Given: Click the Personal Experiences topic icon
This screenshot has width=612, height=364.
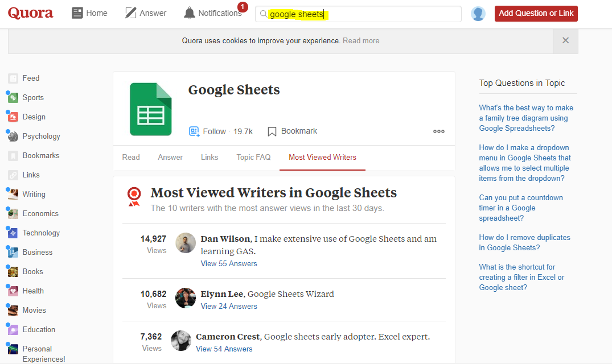Looking at the screenshot, I should coord(13,349).
